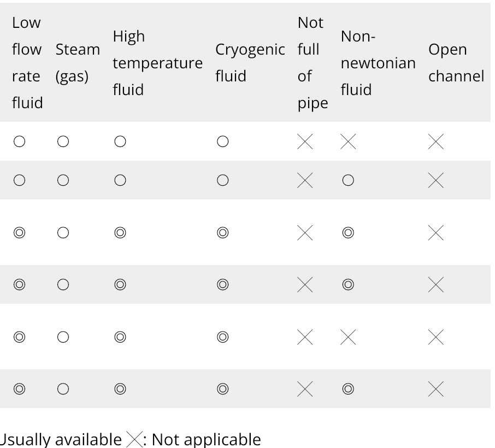This screenshot has width=495, height=448.
Task: Click last row X under Open channel
Action: point(436,389)
